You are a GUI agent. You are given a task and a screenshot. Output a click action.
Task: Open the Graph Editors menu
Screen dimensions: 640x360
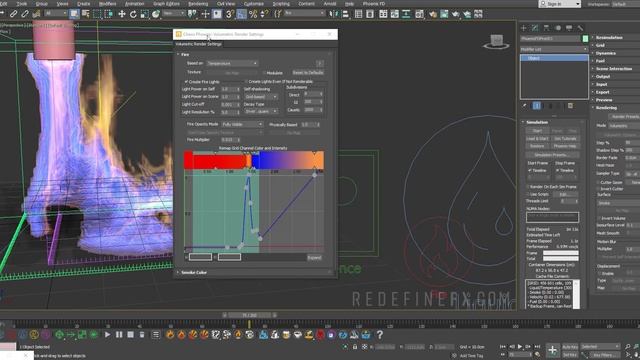(166, 4)
